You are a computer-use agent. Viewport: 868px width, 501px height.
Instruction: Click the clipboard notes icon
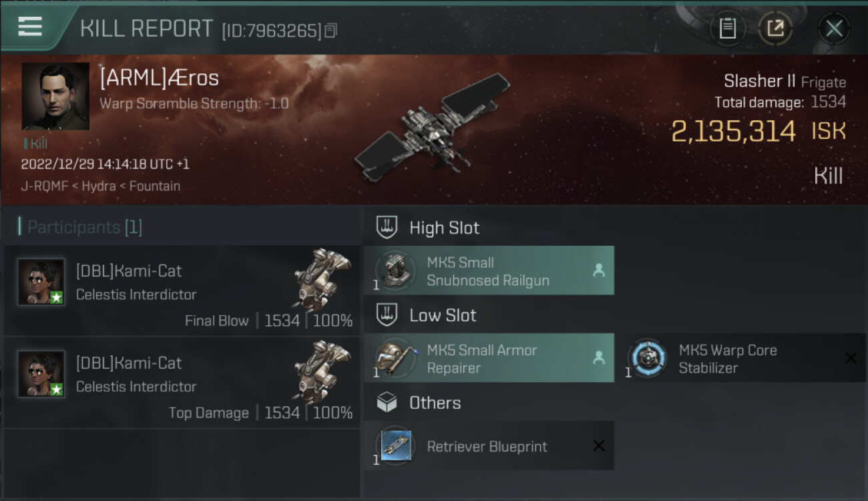pos(728,28)
